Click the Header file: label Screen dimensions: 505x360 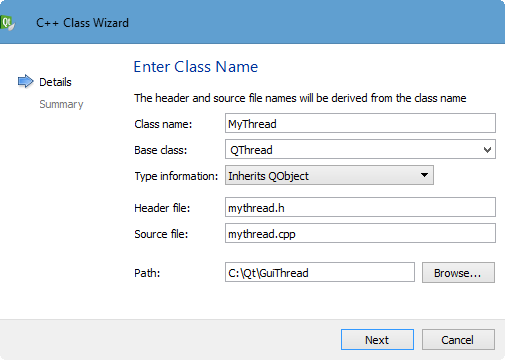pos(162,208)
